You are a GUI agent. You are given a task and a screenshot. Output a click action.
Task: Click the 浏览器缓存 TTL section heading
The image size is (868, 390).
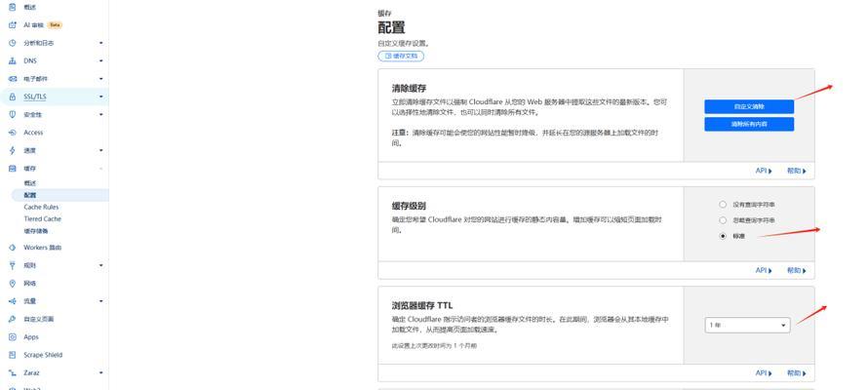point(422,305)
